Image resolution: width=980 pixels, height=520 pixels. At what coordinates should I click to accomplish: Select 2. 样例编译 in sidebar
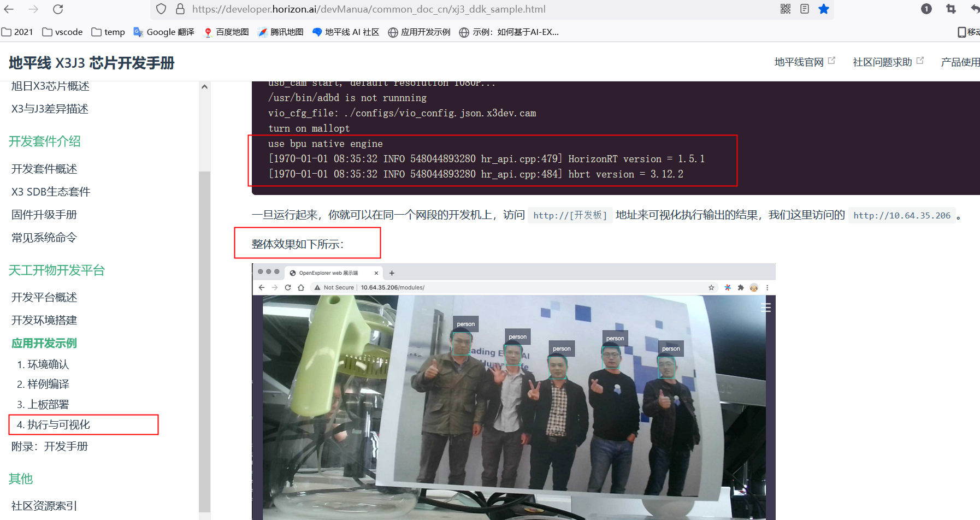tap(43, 385)
